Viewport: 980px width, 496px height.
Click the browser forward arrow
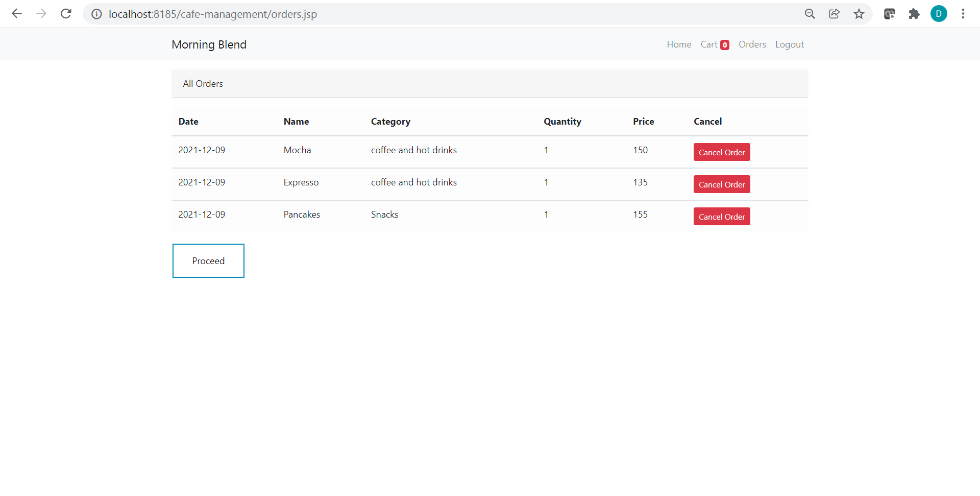pos(41,14)
